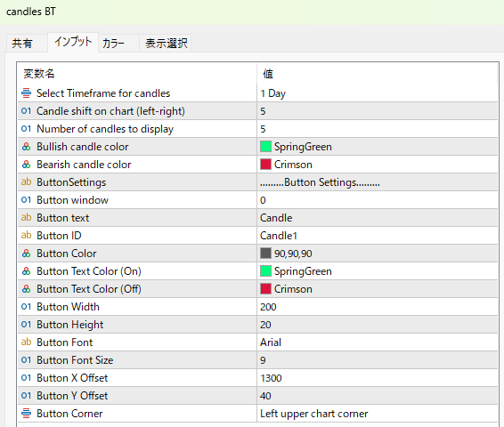This screenshot has width=504, height=427.
Task: Click the color icon beside Bullish candle color
Action: click(x=27, y=147)
